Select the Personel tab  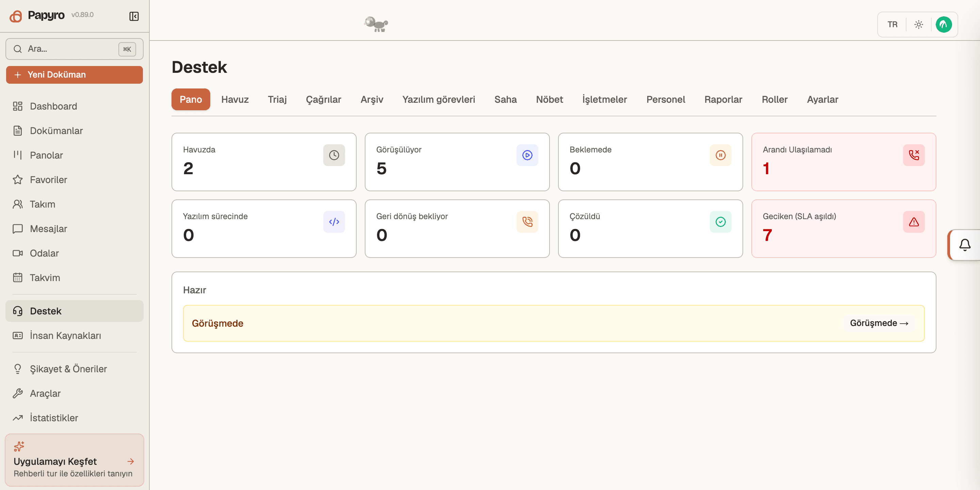click(x=665, y=99)
